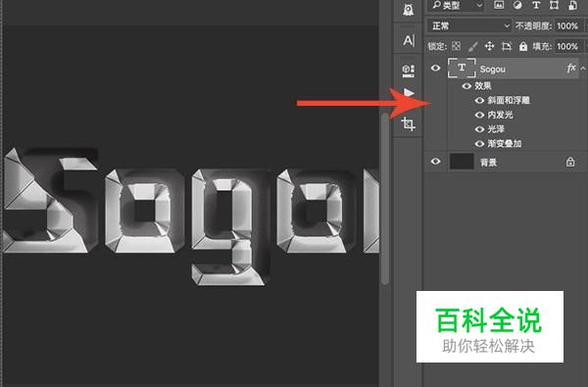
Task: Hide the 渐变叠加 effect
Action: point(479,144)
